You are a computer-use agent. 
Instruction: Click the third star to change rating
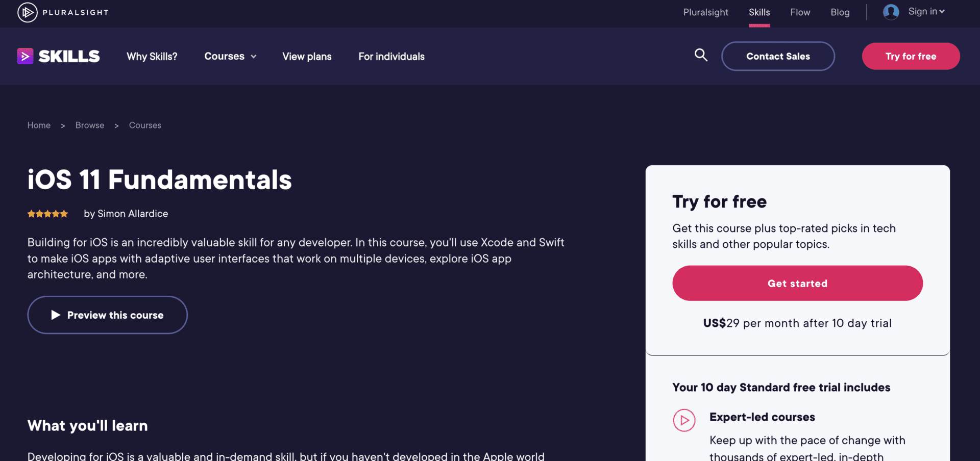47,214
